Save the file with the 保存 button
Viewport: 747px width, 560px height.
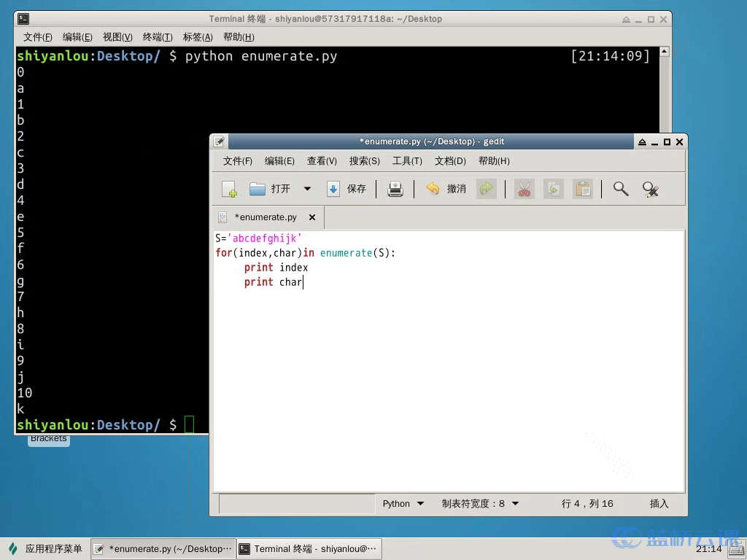347,189
